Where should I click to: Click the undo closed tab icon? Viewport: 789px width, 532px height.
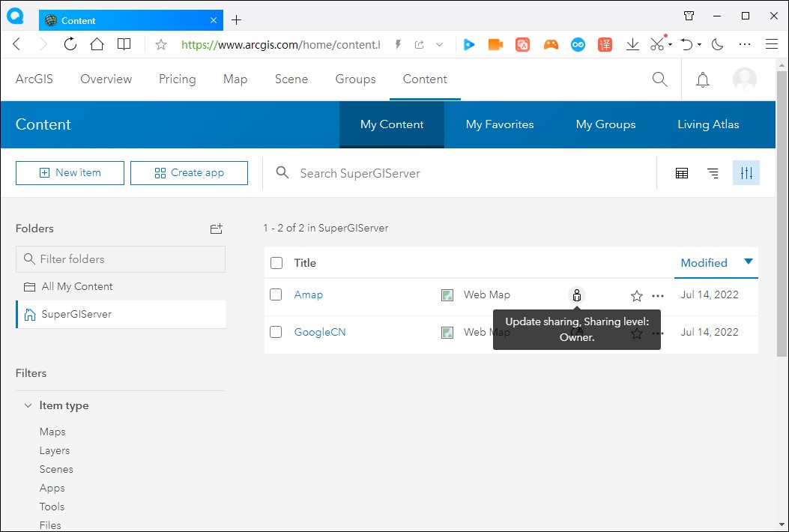(687, 44)
